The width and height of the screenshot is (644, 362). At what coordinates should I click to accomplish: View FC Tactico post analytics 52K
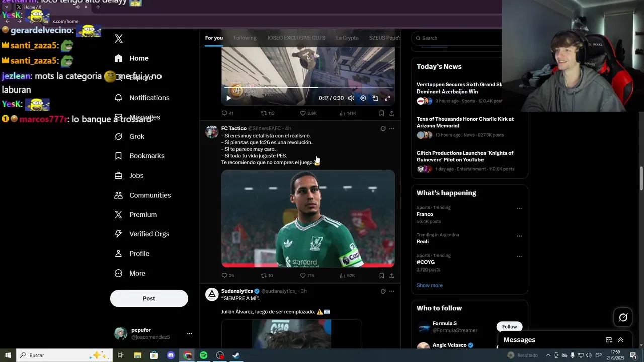coord(347,275)
